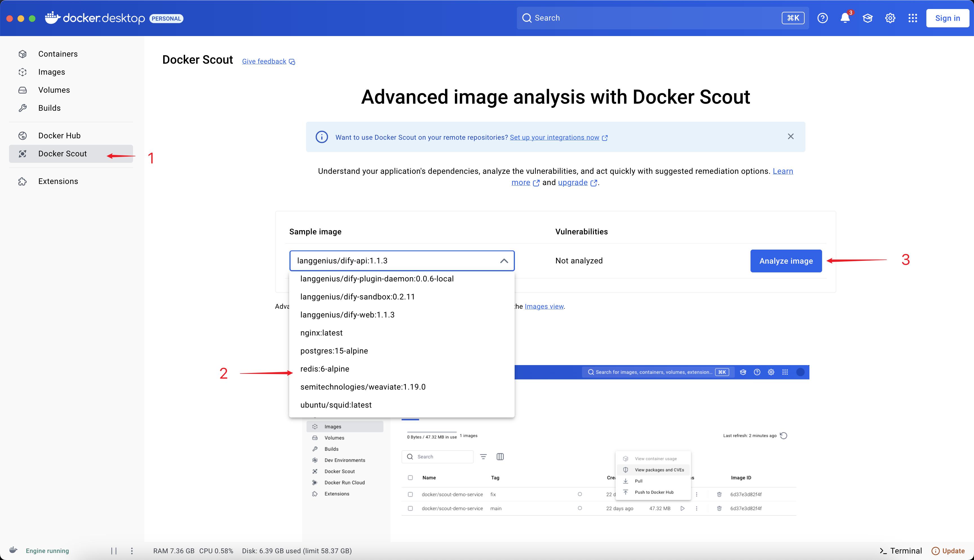Screen dimensions: 974x560
Task: Open the Images view link
Action: click(x=544, y=306)
